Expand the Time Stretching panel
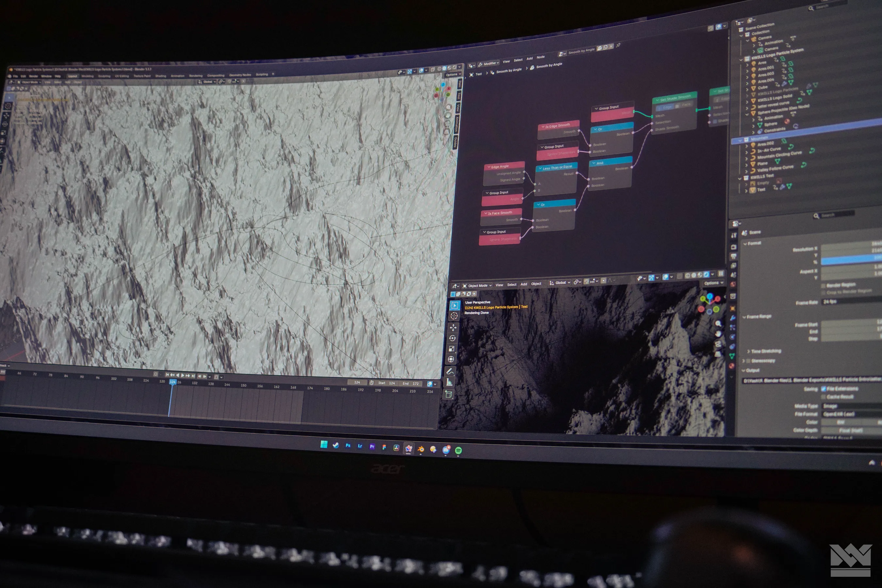The image size is (882, 588). coord(748,351)
